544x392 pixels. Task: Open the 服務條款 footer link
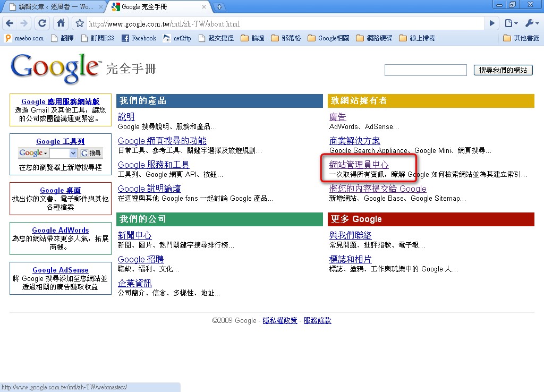coord(318,320)
